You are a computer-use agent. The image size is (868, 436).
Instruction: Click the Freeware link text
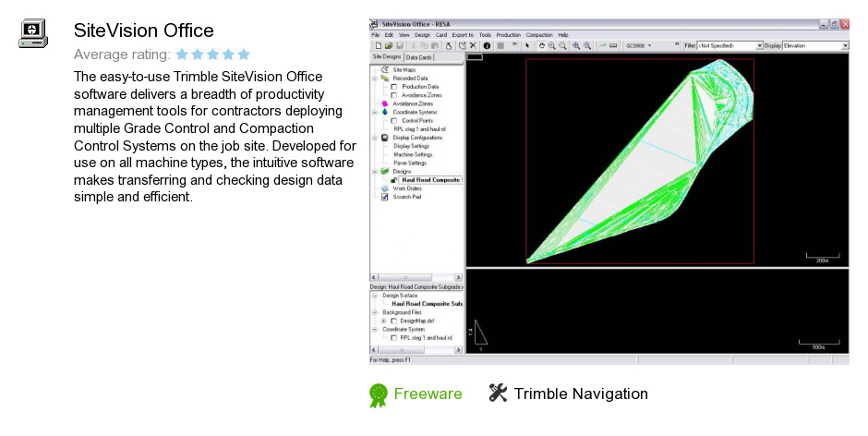click(428, 394)
